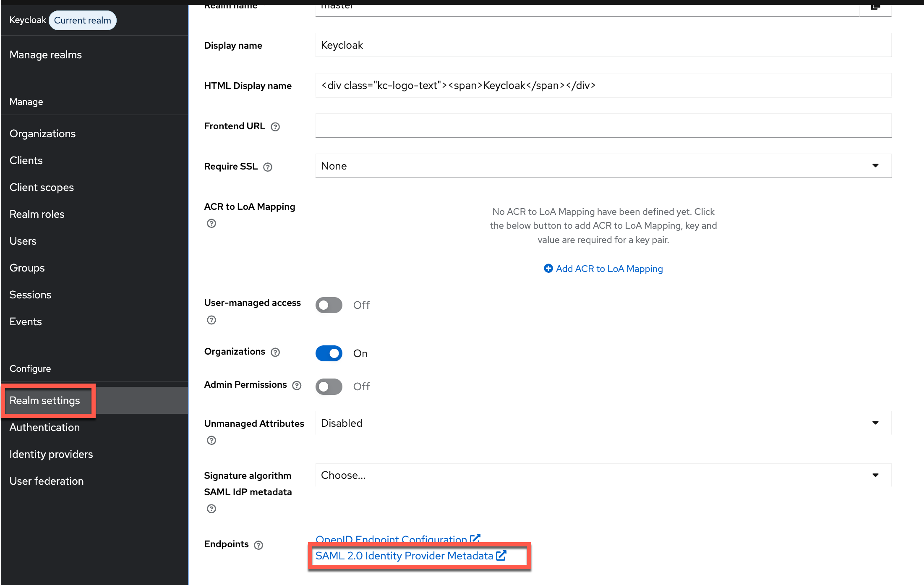924x585 pixels.
Task: Click the Frontend URL input field
Action: pyautogui.click(x=603, y=125)
